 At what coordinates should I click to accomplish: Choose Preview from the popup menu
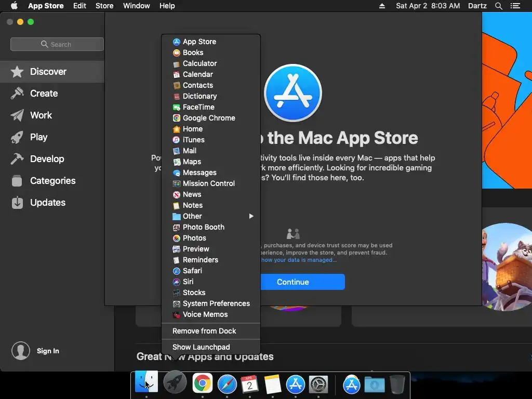[211, 249]
